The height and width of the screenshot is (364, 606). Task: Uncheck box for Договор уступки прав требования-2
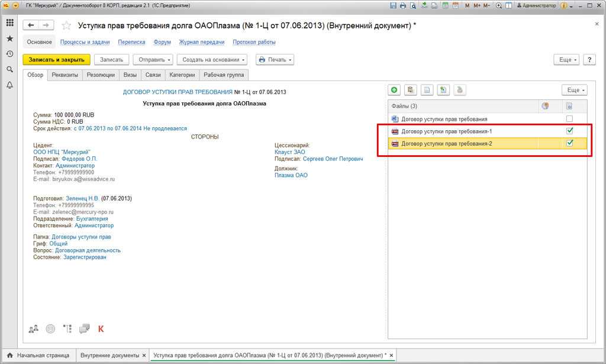click(x=569, y=143)
